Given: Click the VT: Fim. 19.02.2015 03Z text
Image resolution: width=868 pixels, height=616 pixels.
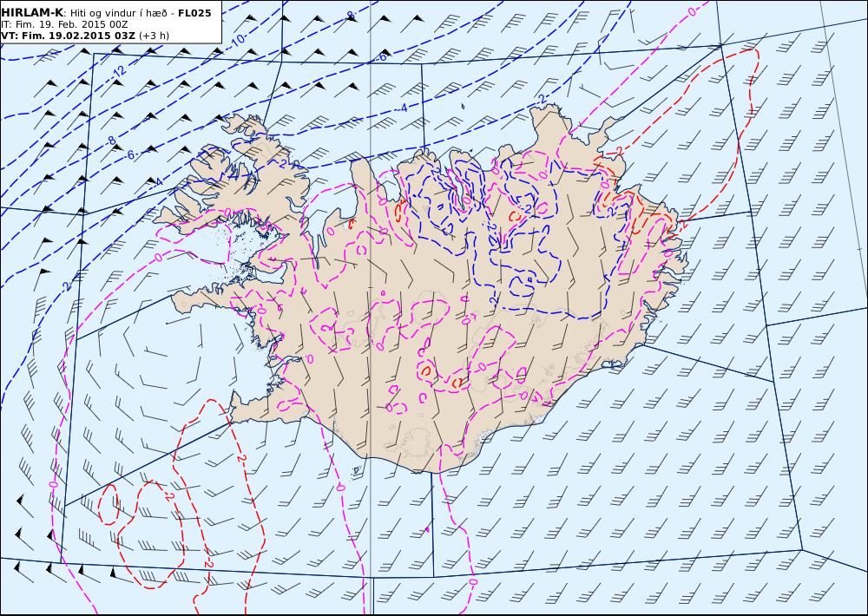Looking at the screenshot, I should (68, 36).
